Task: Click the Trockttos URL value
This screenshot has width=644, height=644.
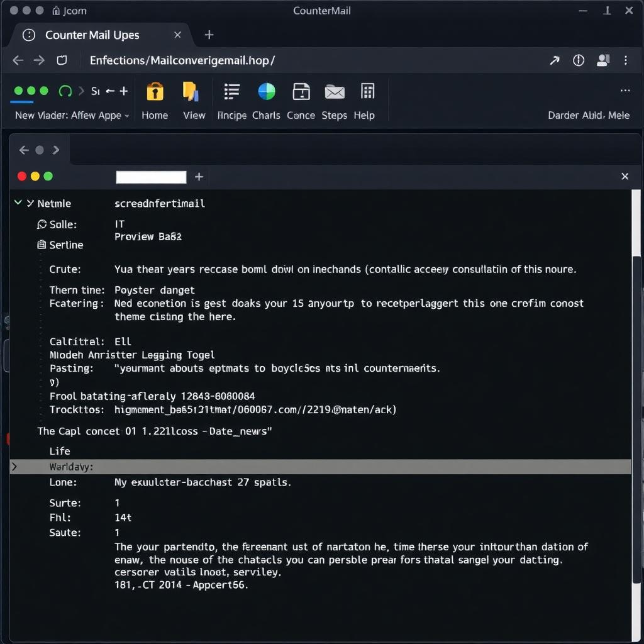Action: pyautogui.click(x=255, y=410)
